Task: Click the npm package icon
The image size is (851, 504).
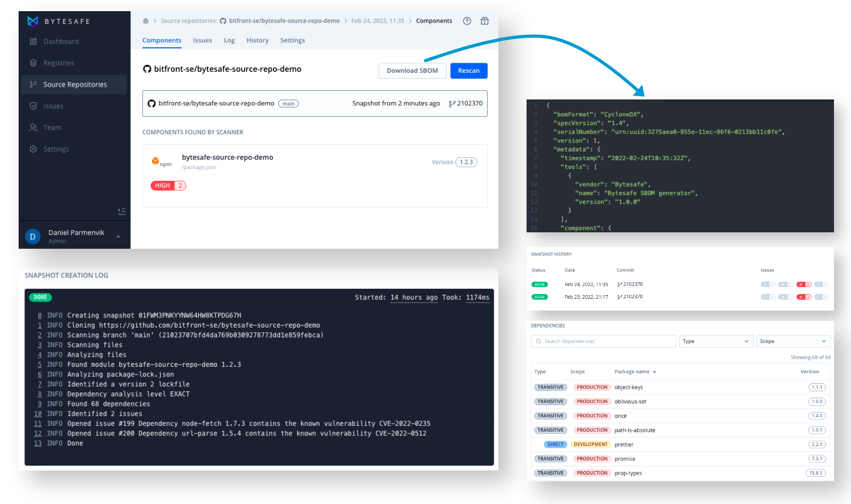Action: (156, 161)
